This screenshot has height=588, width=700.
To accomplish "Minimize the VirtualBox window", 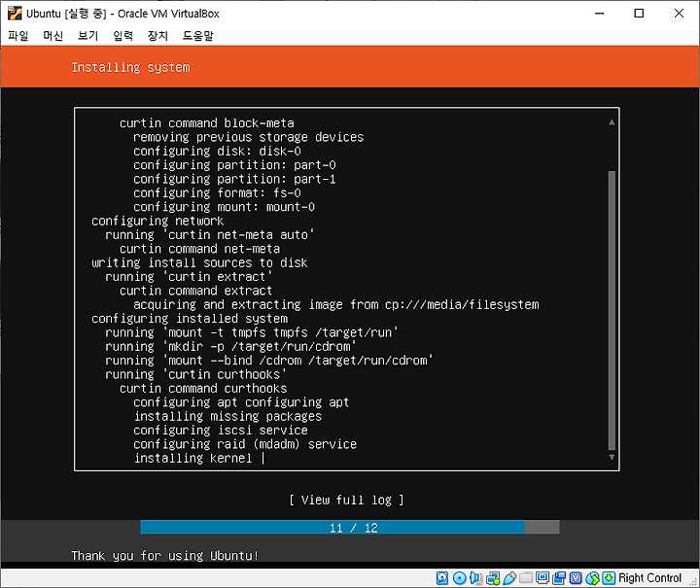I will pyautogui.click(x=600, y=14).
